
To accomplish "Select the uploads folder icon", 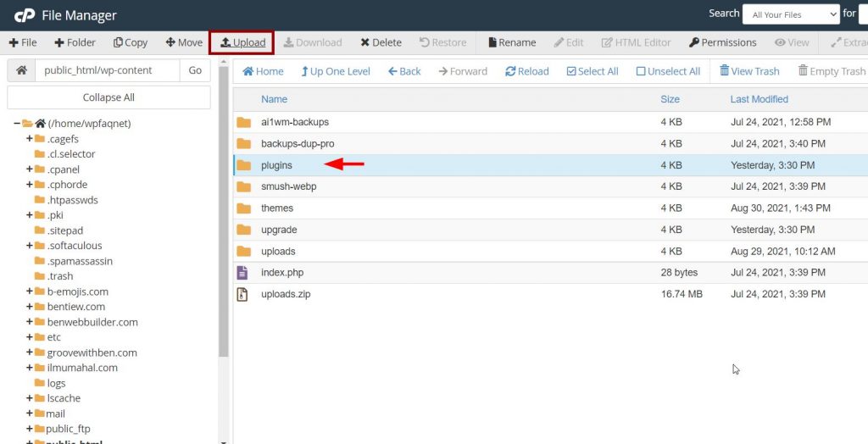I will [x=243, y=252].
